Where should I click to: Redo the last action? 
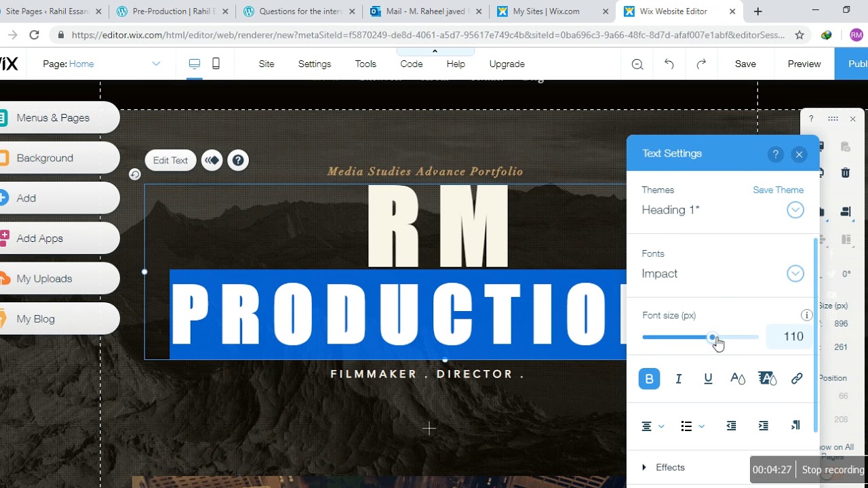coord(701,64)
